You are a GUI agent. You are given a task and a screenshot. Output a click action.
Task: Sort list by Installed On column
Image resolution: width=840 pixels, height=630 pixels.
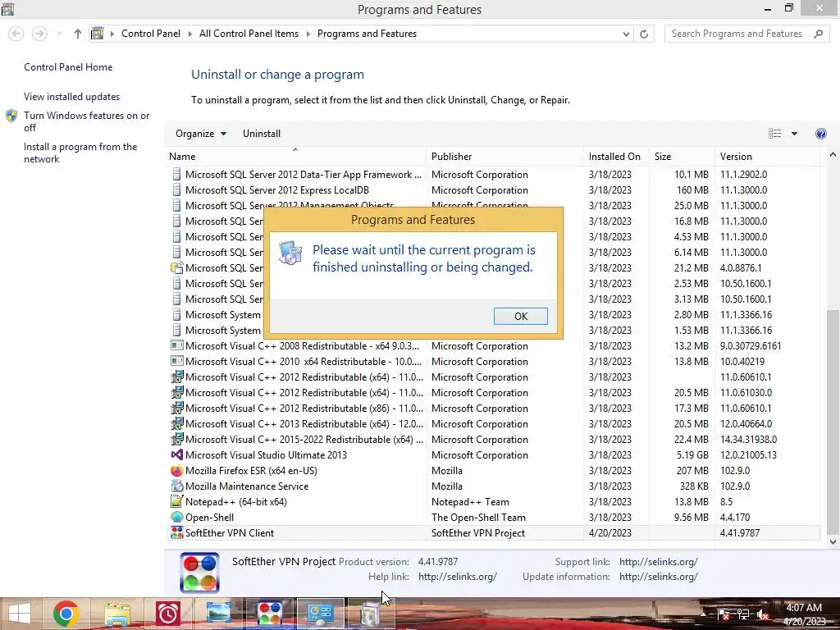616,157
